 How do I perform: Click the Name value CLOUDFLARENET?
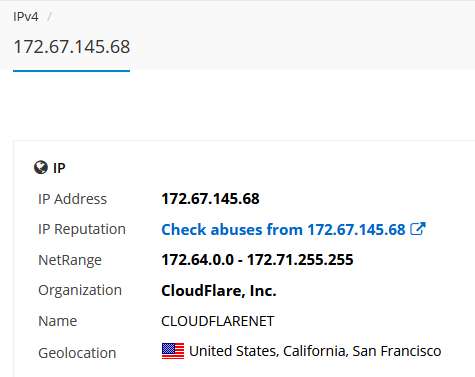(x=218, y=321)
